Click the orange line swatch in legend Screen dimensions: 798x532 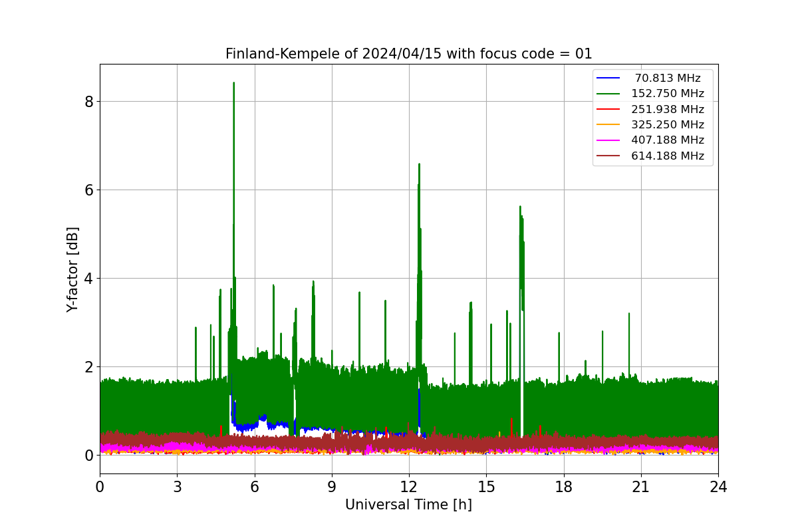pos(609,125)
